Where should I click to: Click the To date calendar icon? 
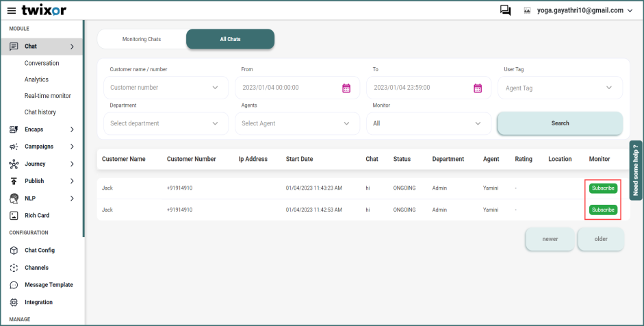point(478,88)
